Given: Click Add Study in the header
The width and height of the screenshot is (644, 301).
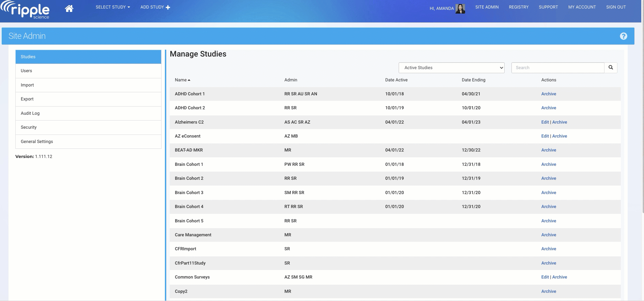Looking at the screenshot, I should click(x=155, y=7).
